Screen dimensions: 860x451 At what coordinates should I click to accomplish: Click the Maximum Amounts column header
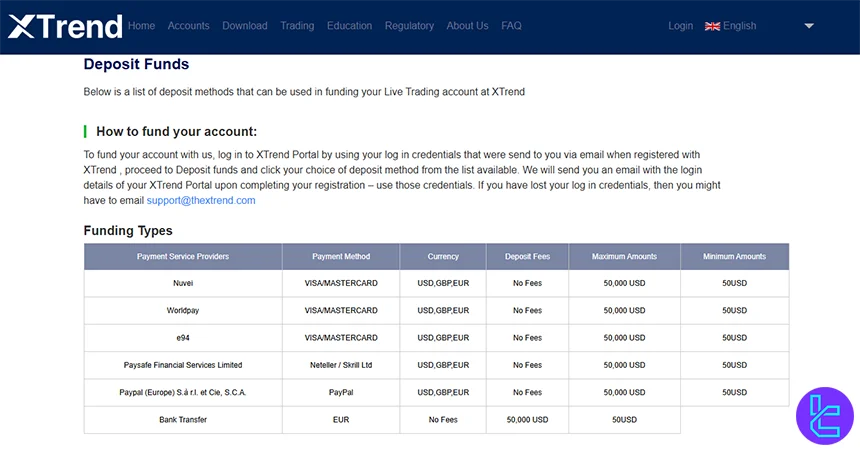click(624, 256)
